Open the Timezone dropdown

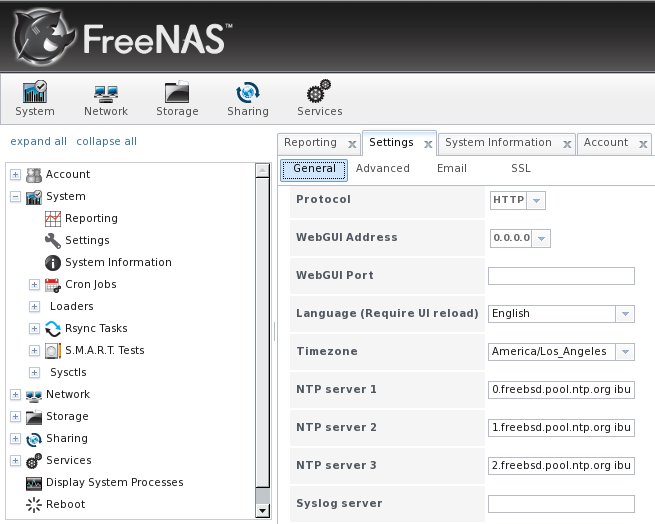(625, 352)
